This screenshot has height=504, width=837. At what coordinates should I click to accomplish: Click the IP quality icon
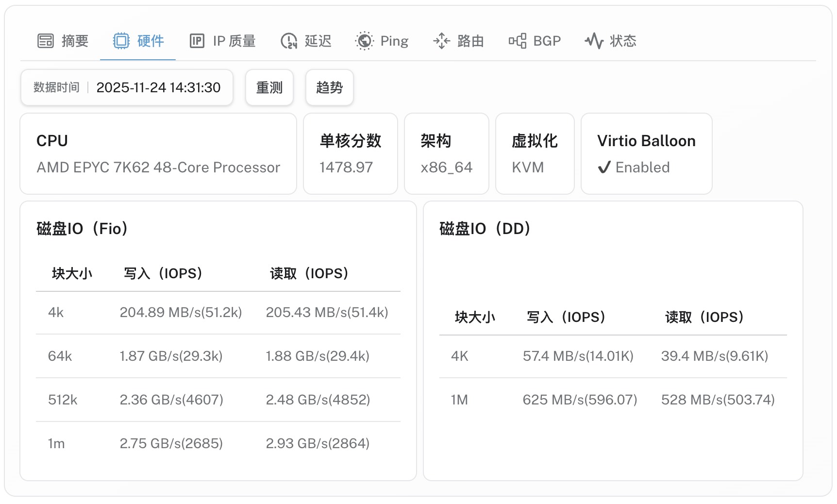[x=197, y=41]
